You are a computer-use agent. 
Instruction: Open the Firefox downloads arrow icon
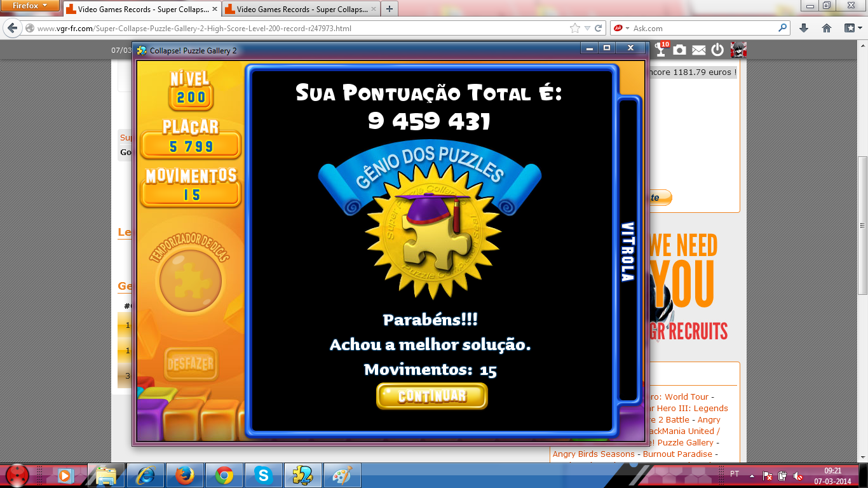[804, 28]
